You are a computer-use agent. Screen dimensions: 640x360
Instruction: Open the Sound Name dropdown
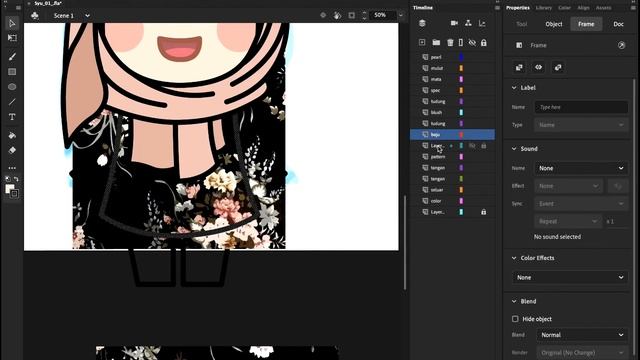coord(581,168)
